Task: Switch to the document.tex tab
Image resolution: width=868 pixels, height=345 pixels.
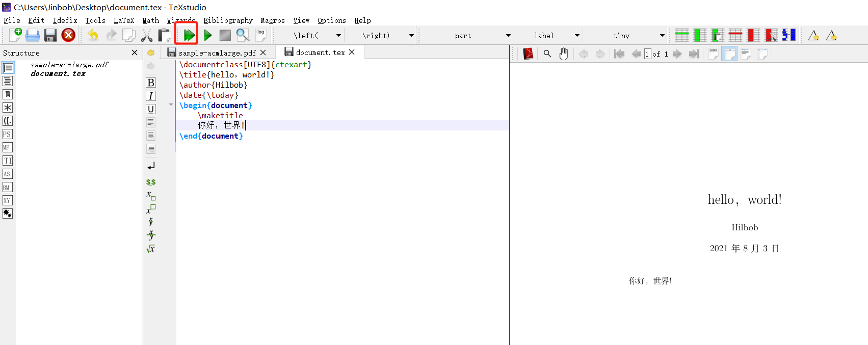Action: (320, 52)
